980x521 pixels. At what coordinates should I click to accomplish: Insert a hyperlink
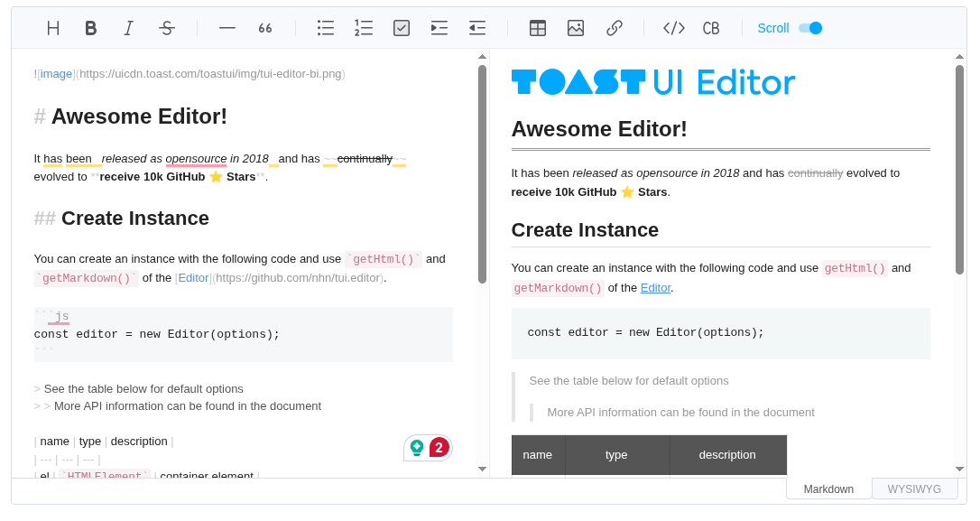614,28
